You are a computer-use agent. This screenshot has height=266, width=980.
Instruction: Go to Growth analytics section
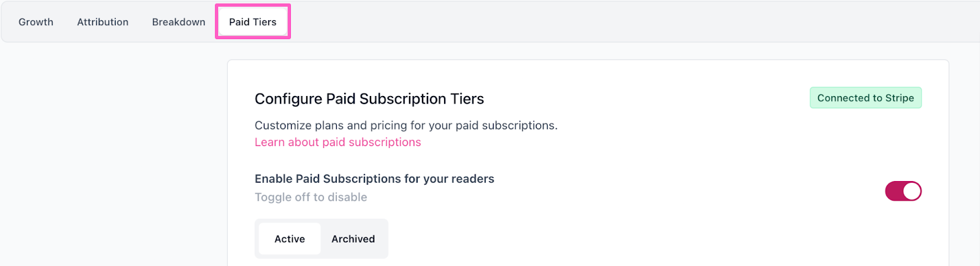[36, 22]
